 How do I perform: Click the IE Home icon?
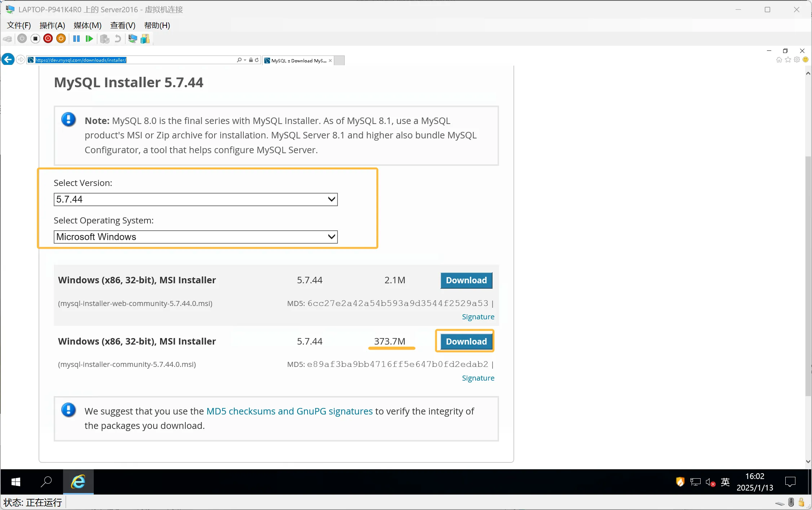coord(779,60)
